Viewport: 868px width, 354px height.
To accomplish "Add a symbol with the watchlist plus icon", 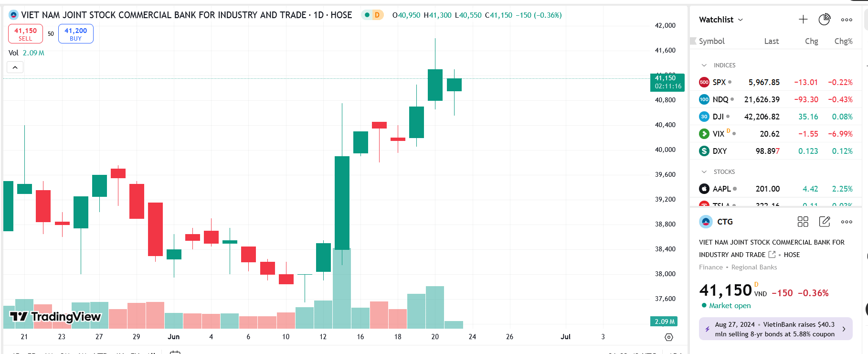I will 803,19.
